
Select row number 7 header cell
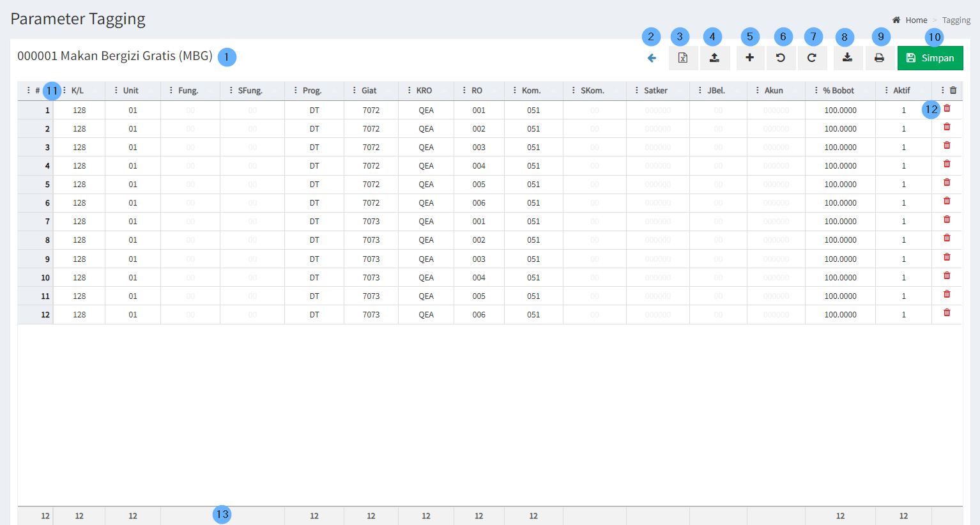(x=36, y=222)
